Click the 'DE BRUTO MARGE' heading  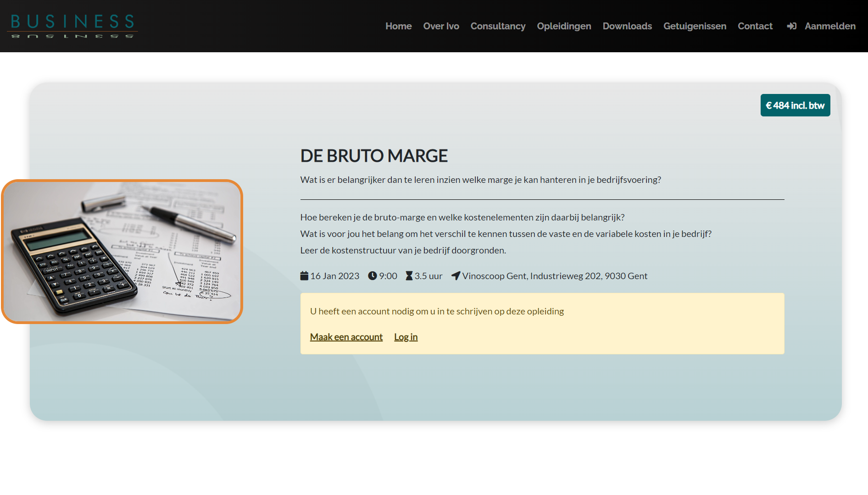[x=374, y=156]
